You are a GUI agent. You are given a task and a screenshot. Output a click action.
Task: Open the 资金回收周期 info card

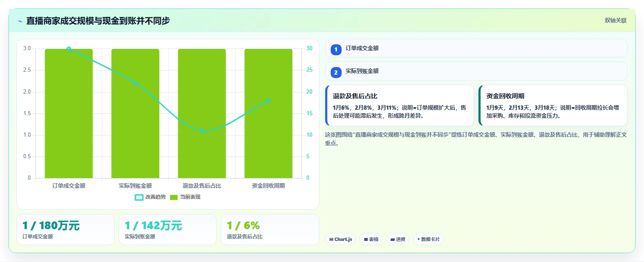coord(553,105)
